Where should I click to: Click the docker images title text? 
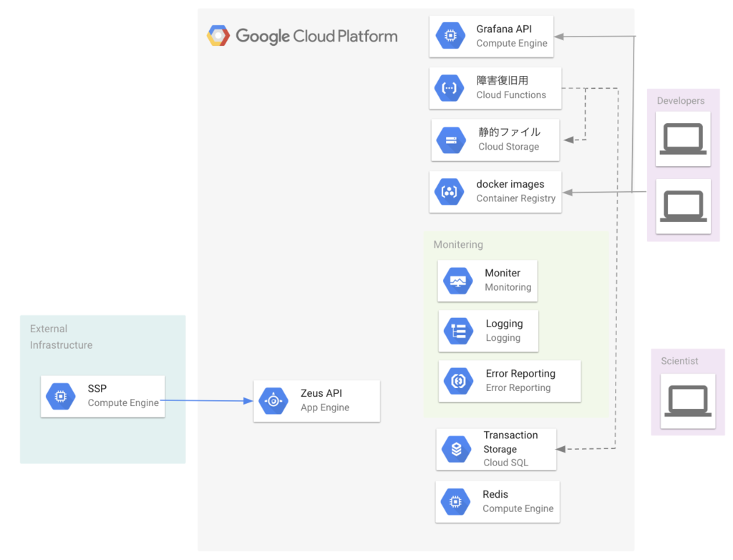510,184
